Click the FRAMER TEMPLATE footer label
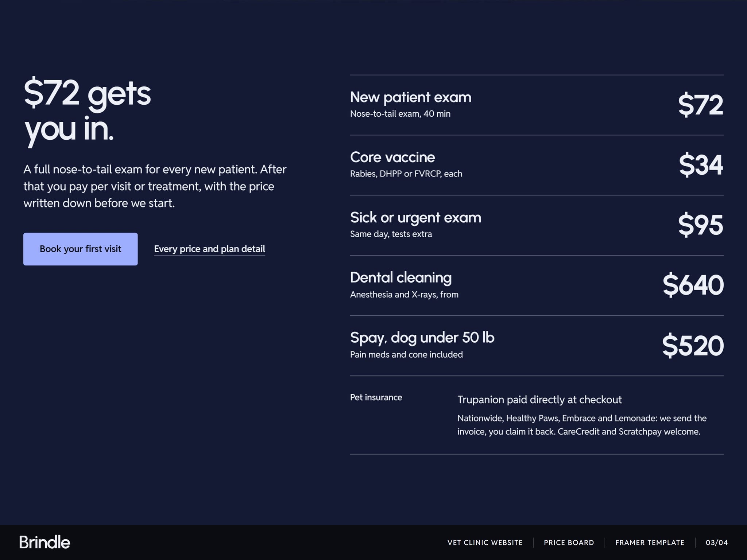The image size is (747, 560). 650,542
